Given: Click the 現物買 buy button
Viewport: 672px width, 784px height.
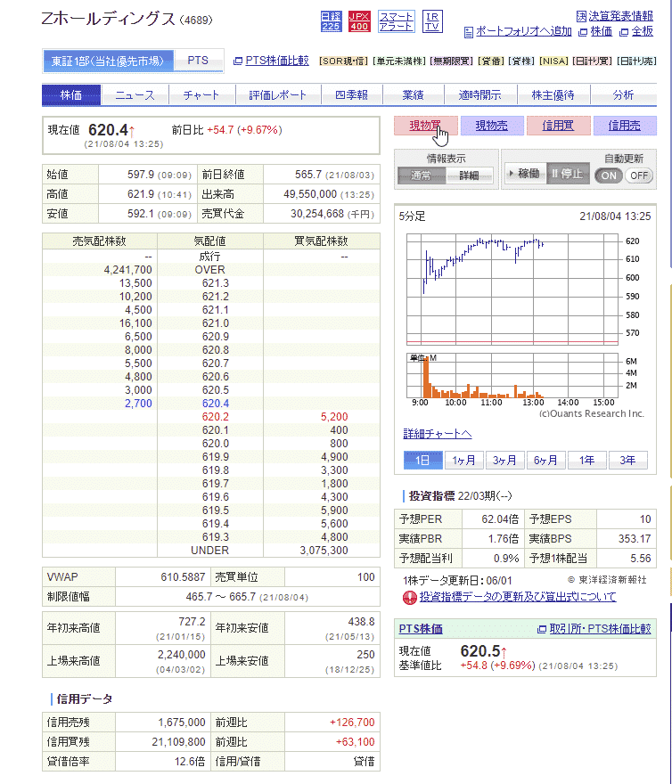Looking at the screenshot, I should click(426, 126).
